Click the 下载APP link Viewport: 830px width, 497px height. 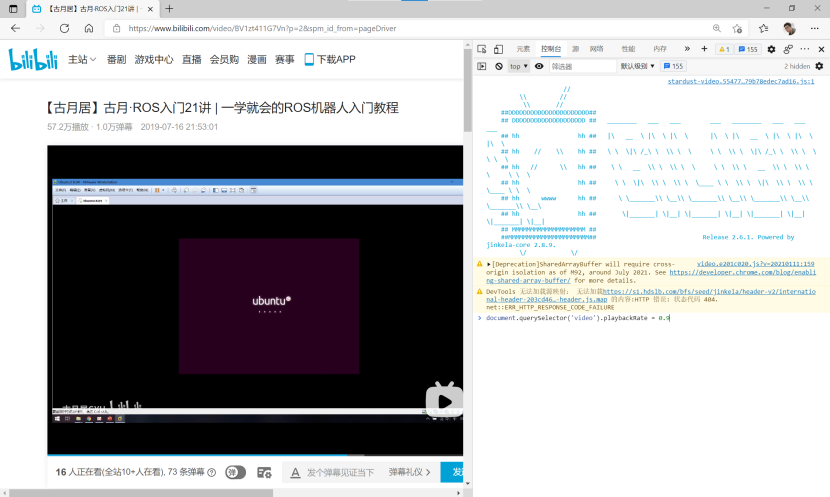pos(330,59)
